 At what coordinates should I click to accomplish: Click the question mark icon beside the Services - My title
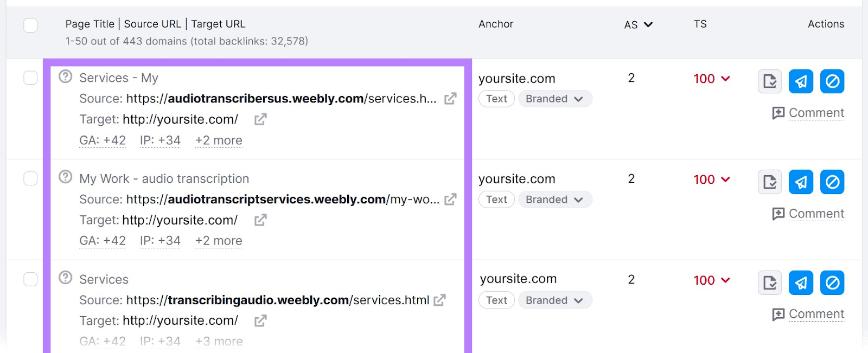66,76
